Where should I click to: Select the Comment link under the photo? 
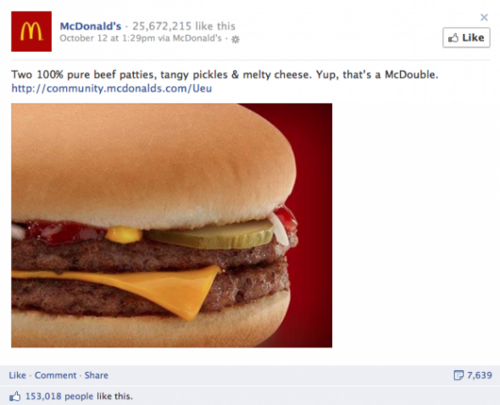click(x=56, y=375)
